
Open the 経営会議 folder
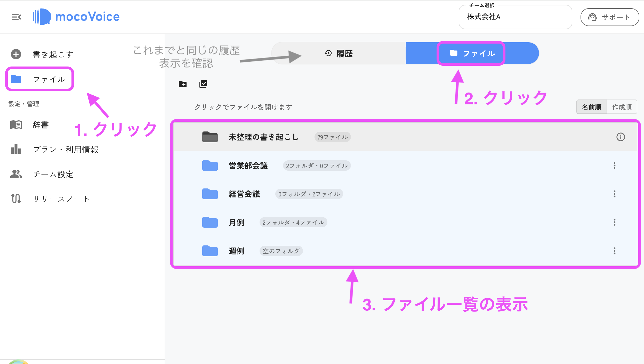coord(405,194)
